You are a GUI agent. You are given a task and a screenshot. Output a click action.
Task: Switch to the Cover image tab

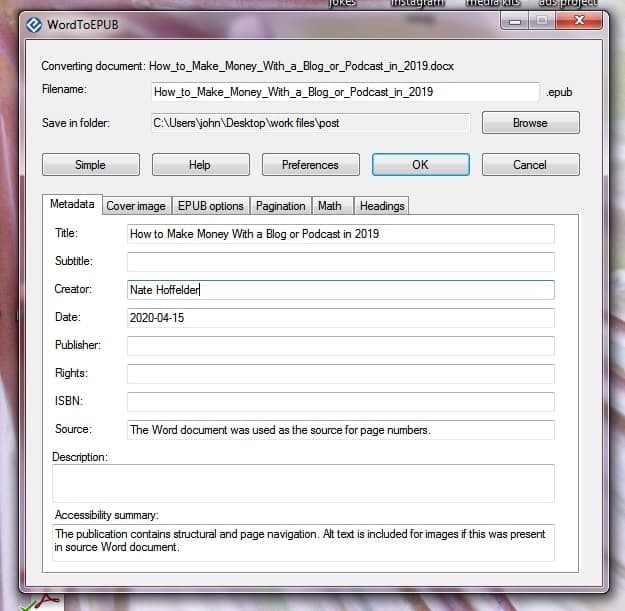tap(136, 206)
